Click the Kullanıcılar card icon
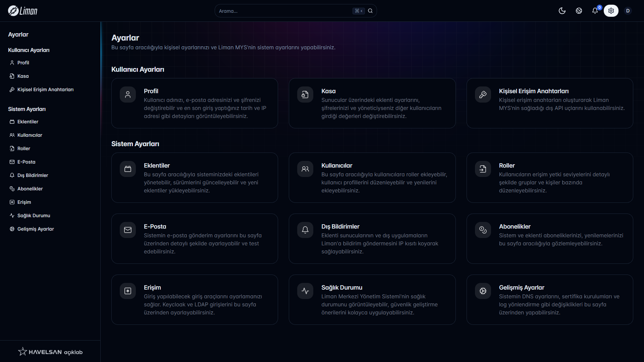The height and width of the screenshot is (362, 644). tap(305, 169)
